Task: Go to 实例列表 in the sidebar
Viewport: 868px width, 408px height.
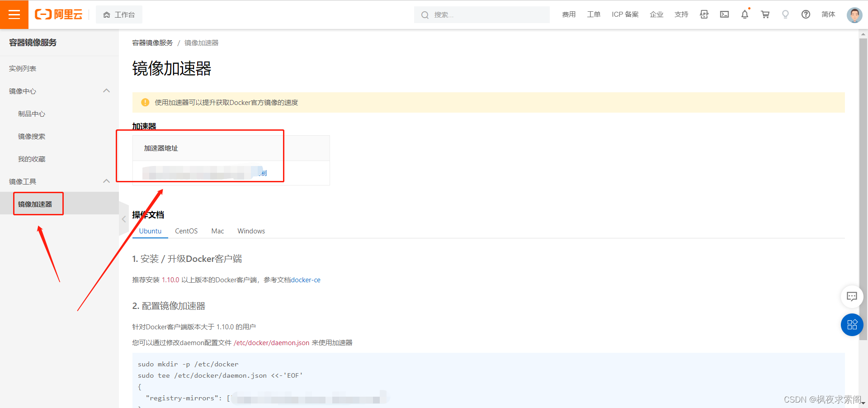Action: [x=23, y=68]
